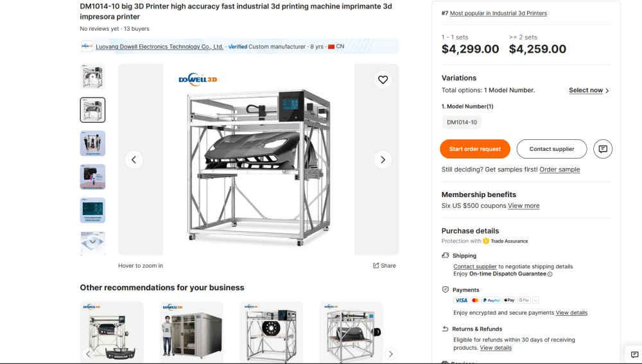Open Luoyang Dowell Electronics supplier link
Screen dimensions: 642x364
coord(159,47)
